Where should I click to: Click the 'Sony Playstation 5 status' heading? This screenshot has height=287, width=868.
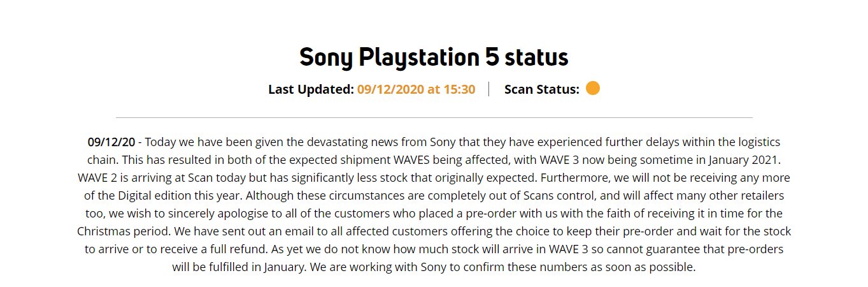point(434,57)
